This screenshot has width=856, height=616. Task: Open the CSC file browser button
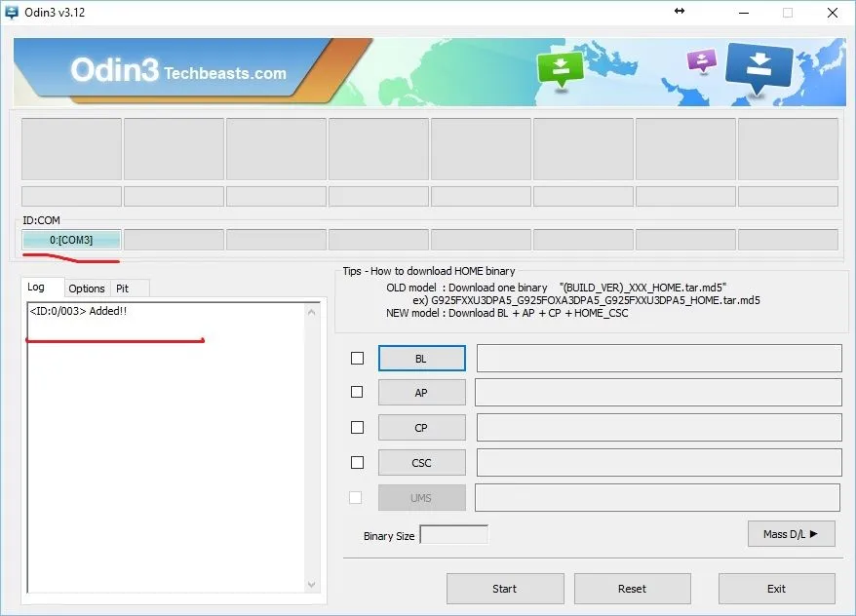(421, 463)
